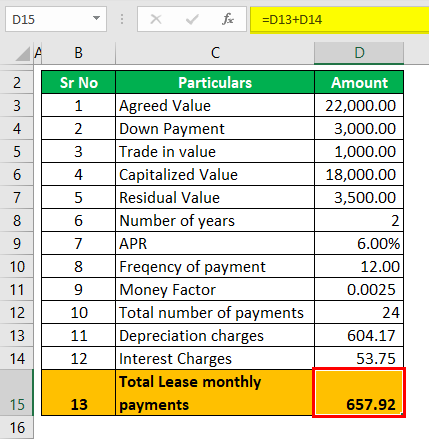This screenshot has width=429, height=439.
Task: Select row 3 header
Action: tap(17, 105)
